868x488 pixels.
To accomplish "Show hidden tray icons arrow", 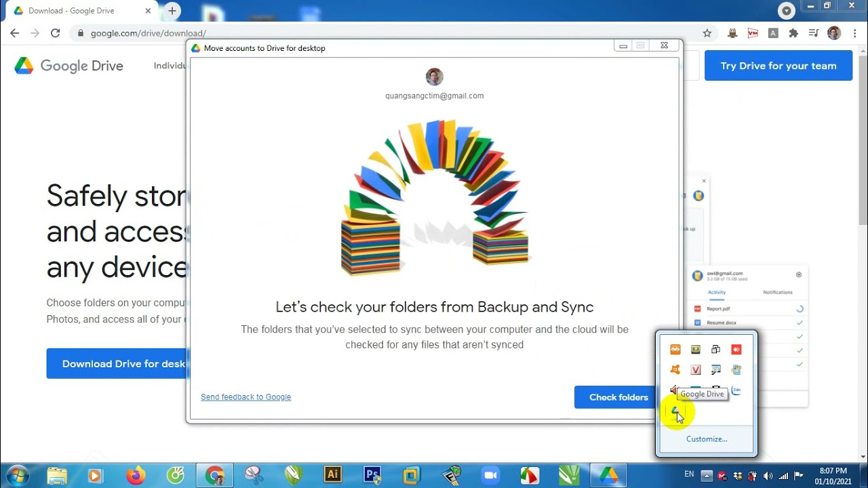I will 707,475.
